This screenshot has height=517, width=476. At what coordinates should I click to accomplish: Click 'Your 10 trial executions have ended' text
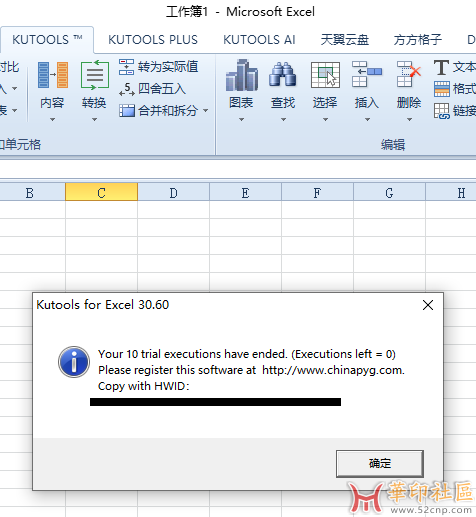(193, 354)
